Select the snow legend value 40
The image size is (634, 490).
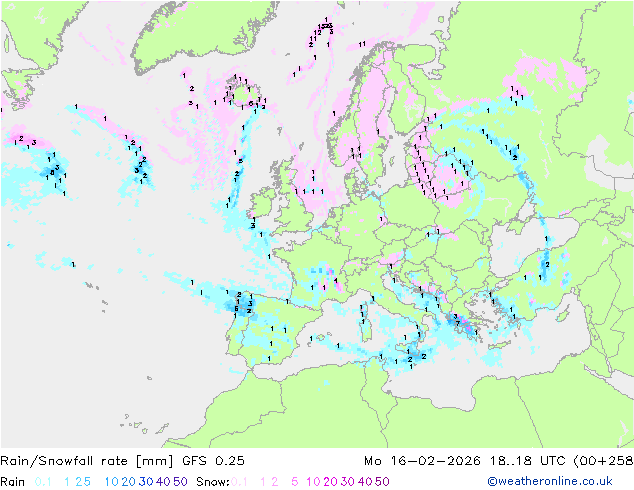click(x=365, y=482)
